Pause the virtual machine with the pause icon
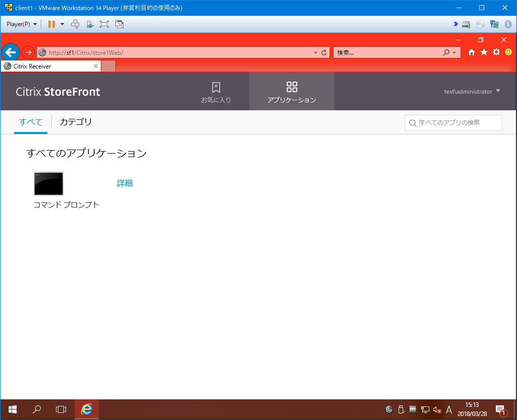 (x=51, y=24)
